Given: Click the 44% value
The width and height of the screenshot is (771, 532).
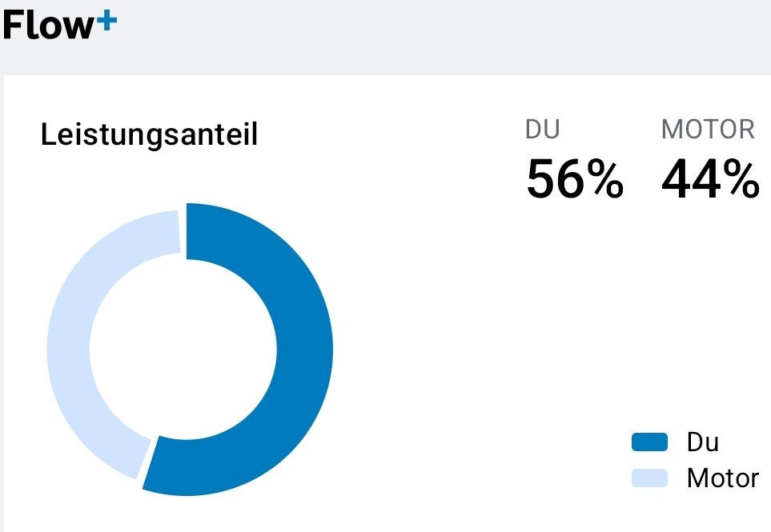Looking at the screenshot, I should tap(709, 178).
